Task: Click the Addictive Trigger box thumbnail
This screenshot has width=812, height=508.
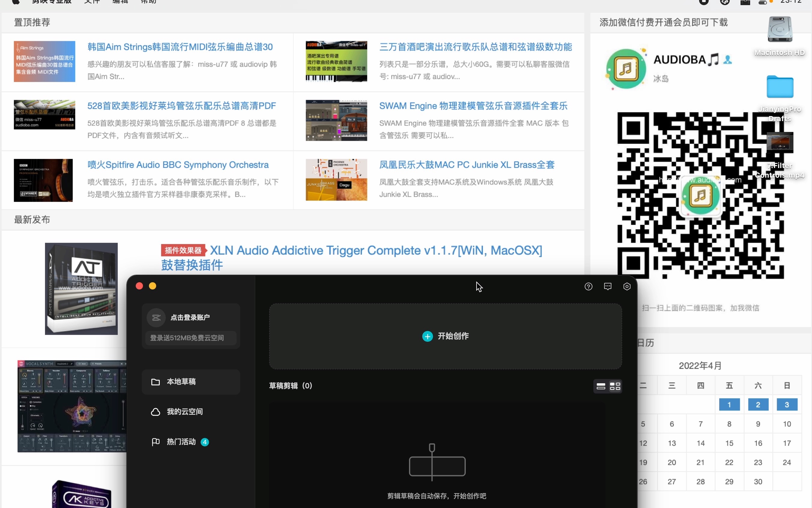Action: [x=81, y=289]
